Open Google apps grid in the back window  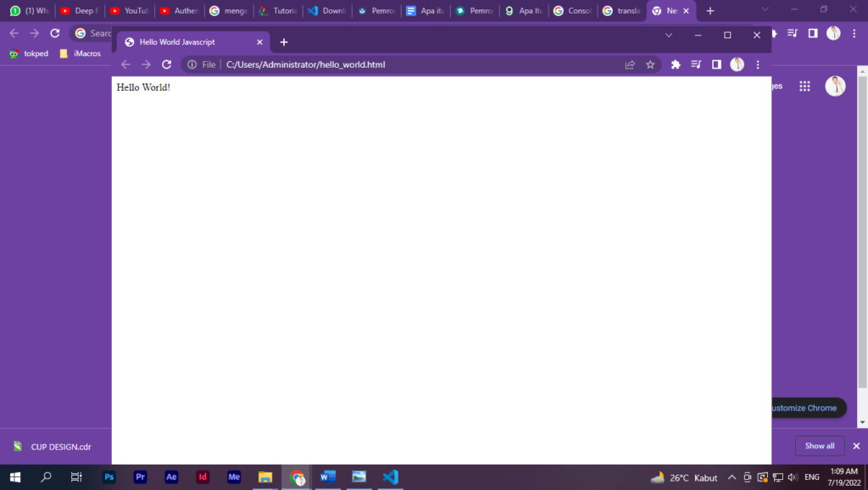pos(804,86)
